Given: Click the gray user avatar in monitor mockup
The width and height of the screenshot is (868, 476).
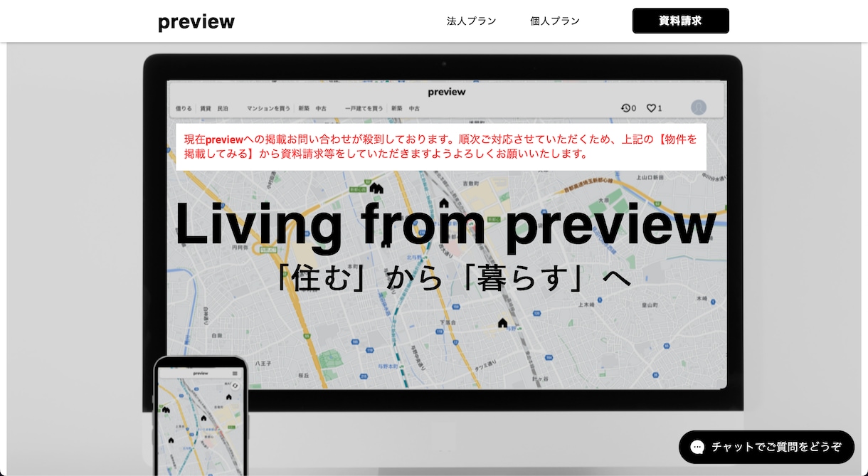Looking at the screenshot, I should point(699,107).
